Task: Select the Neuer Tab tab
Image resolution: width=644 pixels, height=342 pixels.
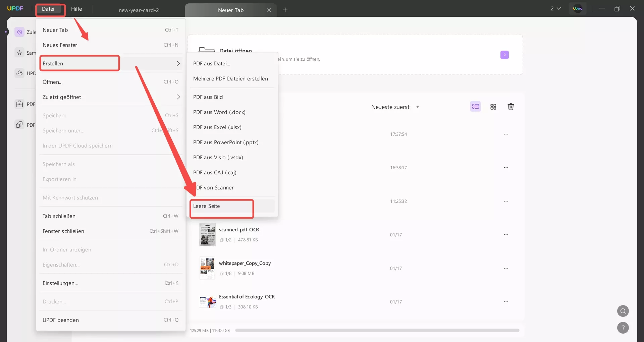Action: pos(231,10)
